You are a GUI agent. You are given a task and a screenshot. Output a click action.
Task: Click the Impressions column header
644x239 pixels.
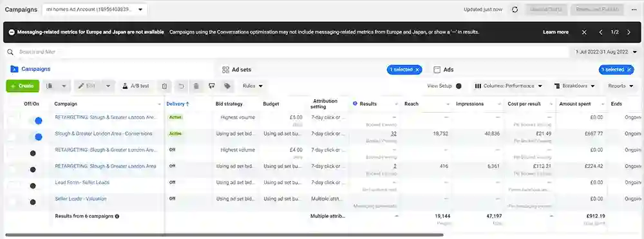coord(470,104)
